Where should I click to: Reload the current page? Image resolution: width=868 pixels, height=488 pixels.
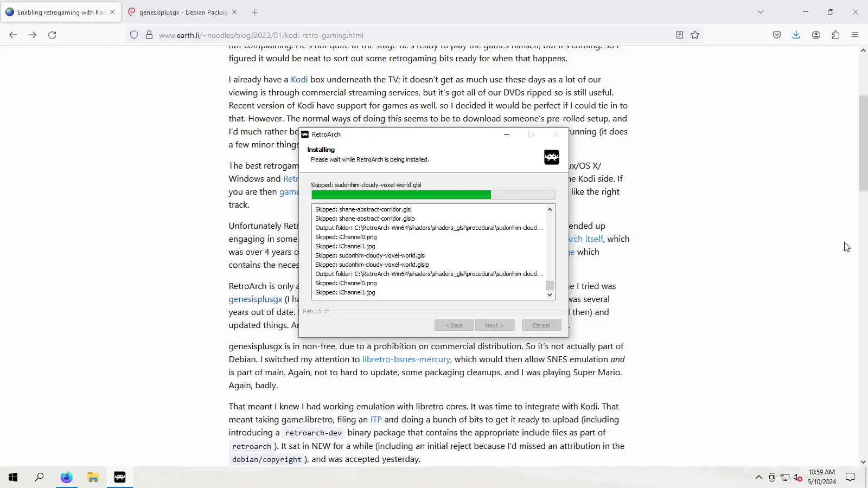[x=52, y=35]
